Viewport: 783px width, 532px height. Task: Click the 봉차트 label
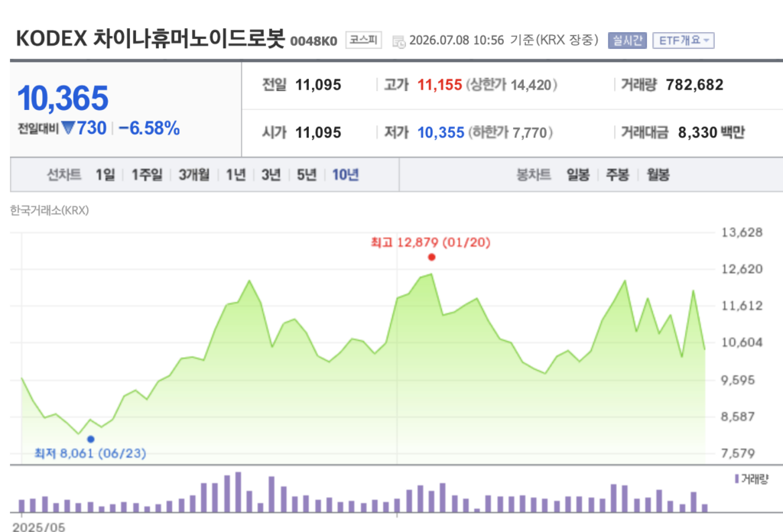click(x=533, y=175)
